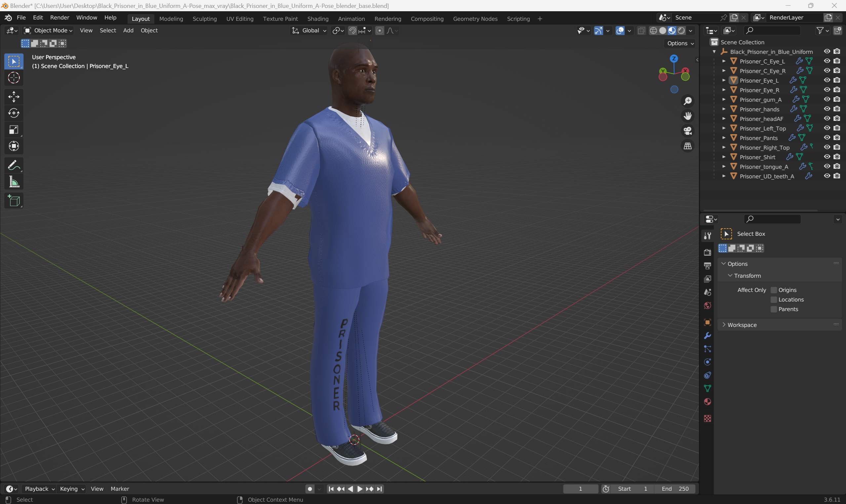Click the Start frame field

click(632, 489)
